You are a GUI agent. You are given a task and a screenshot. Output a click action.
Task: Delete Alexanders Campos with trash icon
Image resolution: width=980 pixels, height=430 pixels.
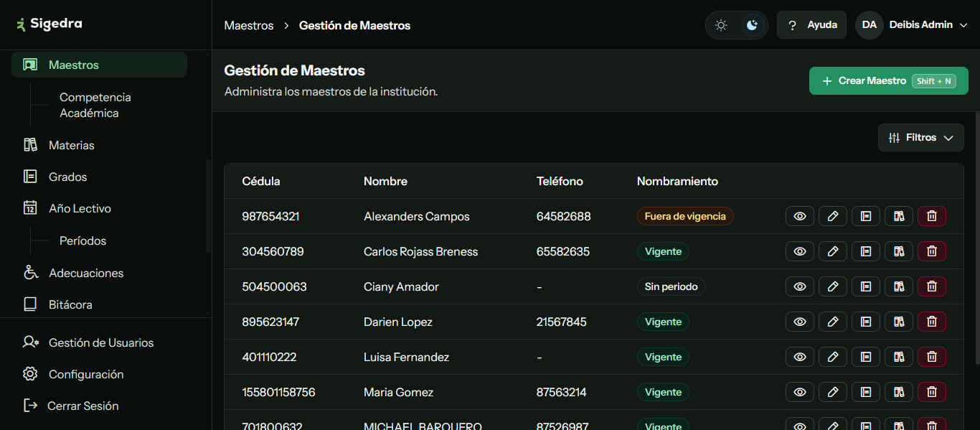coord(932,216)
